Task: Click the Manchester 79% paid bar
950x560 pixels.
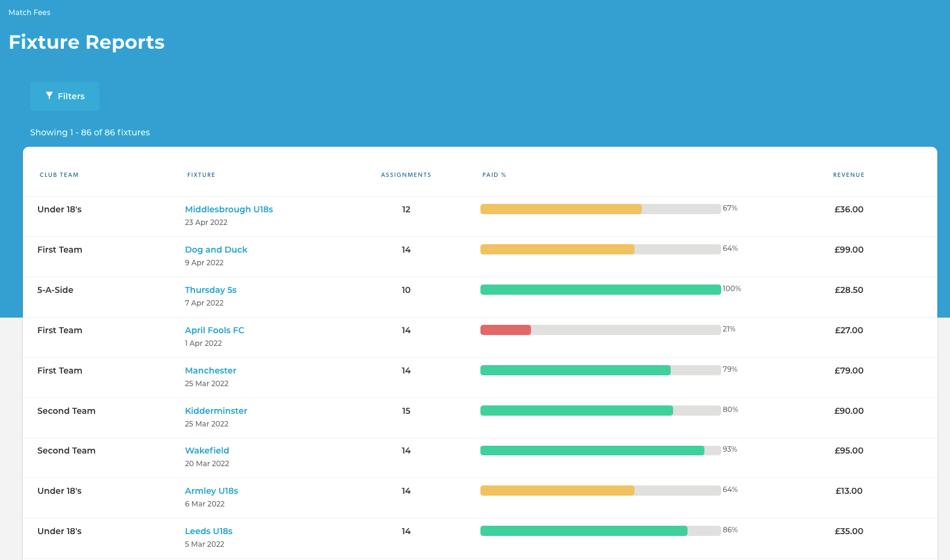Action: click(x=600, y=371)
